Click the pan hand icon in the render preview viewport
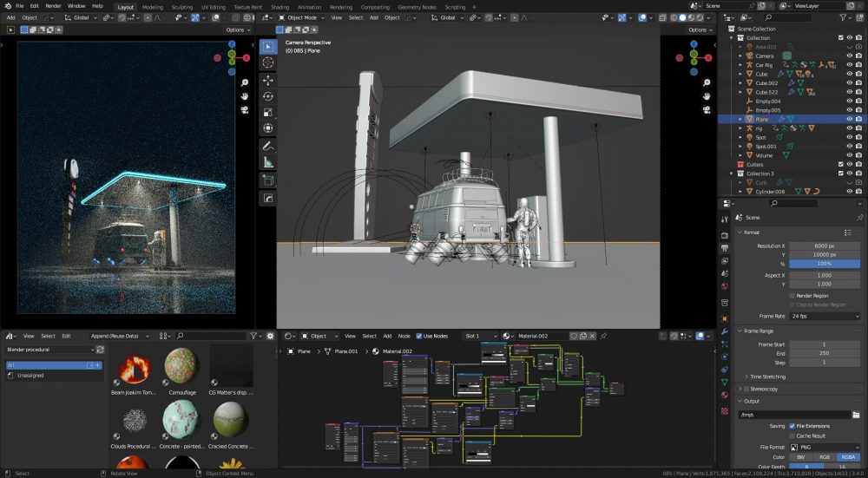This screenshot has height=478, width=868. (x=245, y=96)
